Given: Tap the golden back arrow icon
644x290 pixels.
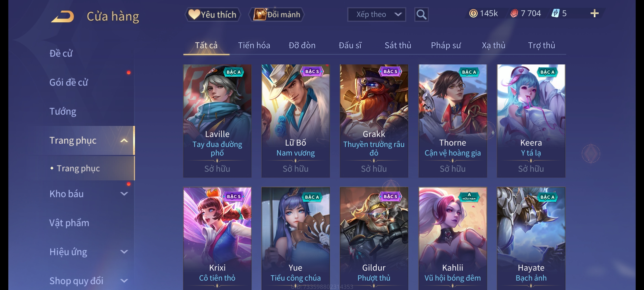Looking at the screenshot, I should click(x=63, y=16).
